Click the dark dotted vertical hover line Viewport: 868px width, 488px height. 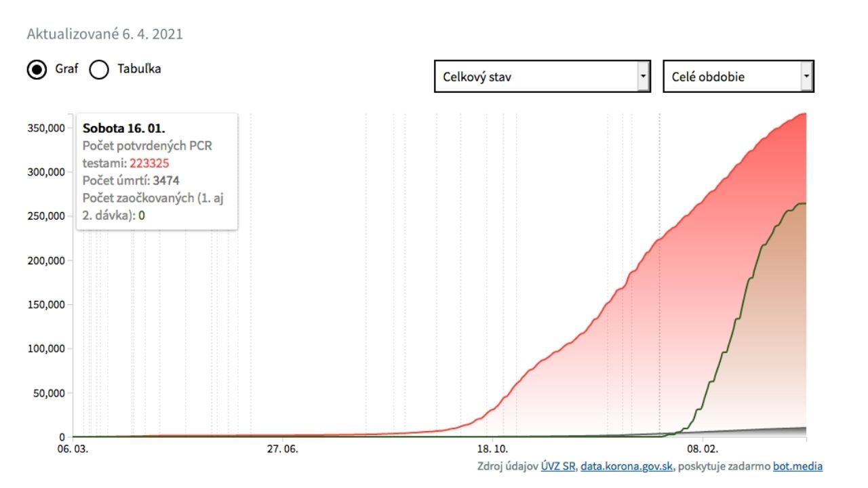[x=660, y=305]
